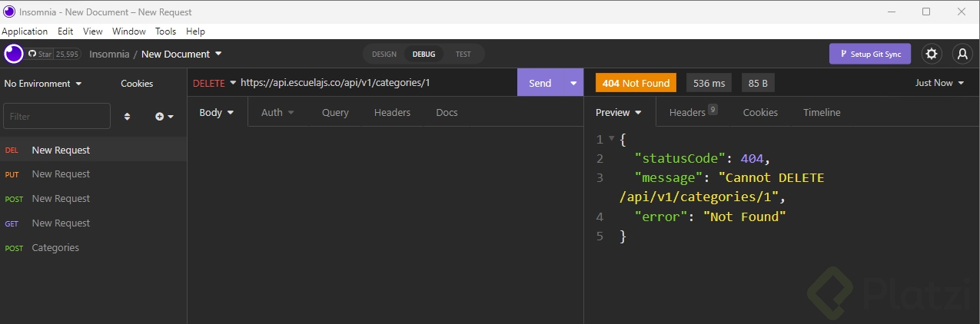
Task: Click the Headers count badge 9
Action: pyautogui.click(x=713, y=110)
